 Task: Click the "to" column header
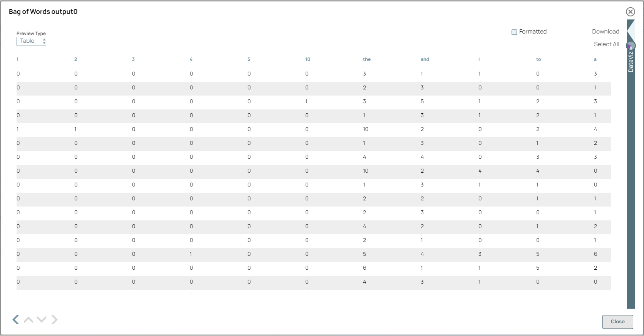click(539, 59)
